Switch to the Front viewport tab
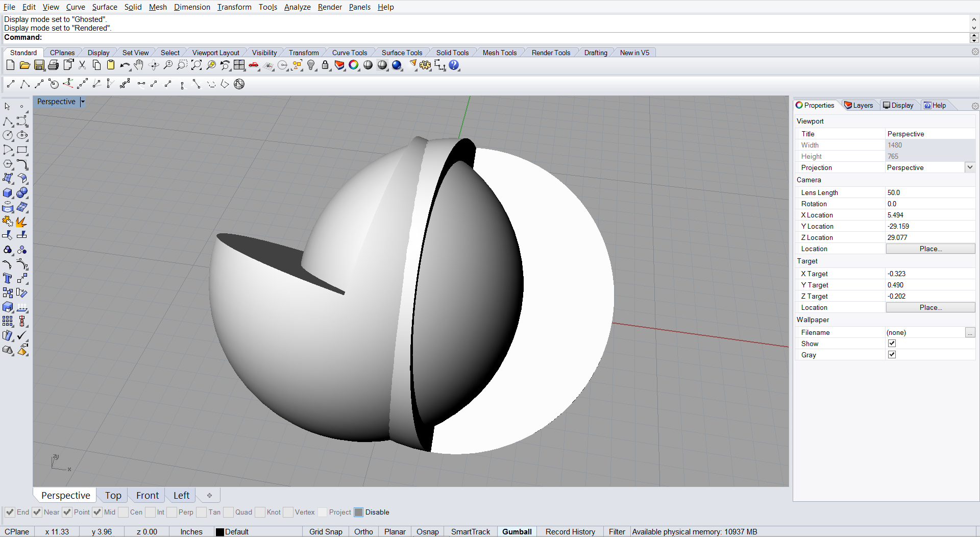This screenshot has width=980, height=537. [x=148, y=495]
